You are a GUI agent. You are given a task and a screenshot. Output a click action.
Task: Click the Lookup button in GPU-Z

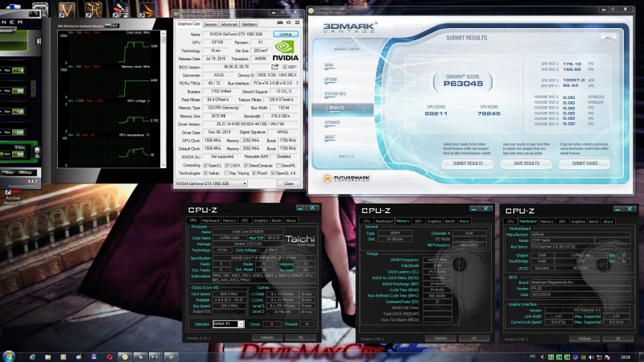tap(286, 34)
